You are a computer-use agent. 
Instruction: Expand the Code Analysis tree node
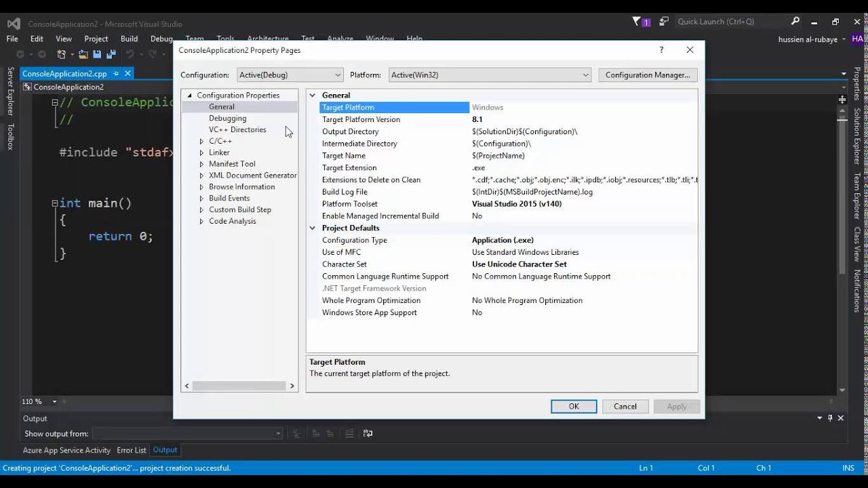pos(201,222)
